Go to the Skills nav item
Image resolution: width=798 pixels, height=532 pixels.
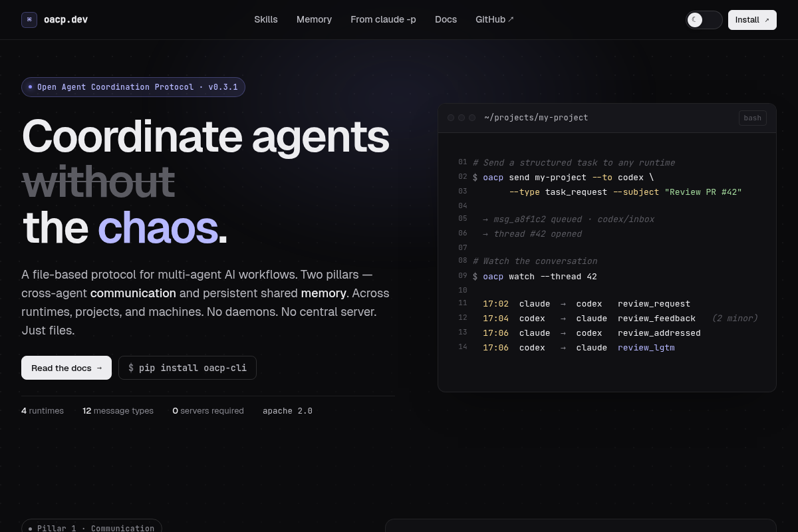coord(266,20)
